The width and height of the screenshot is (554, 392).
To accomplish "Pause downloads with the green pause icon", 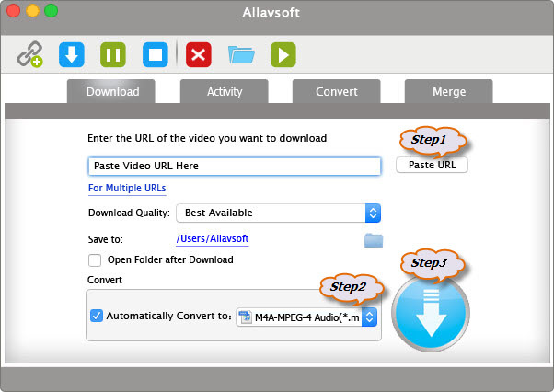I will pyautogui.click(x=113, y=54).
